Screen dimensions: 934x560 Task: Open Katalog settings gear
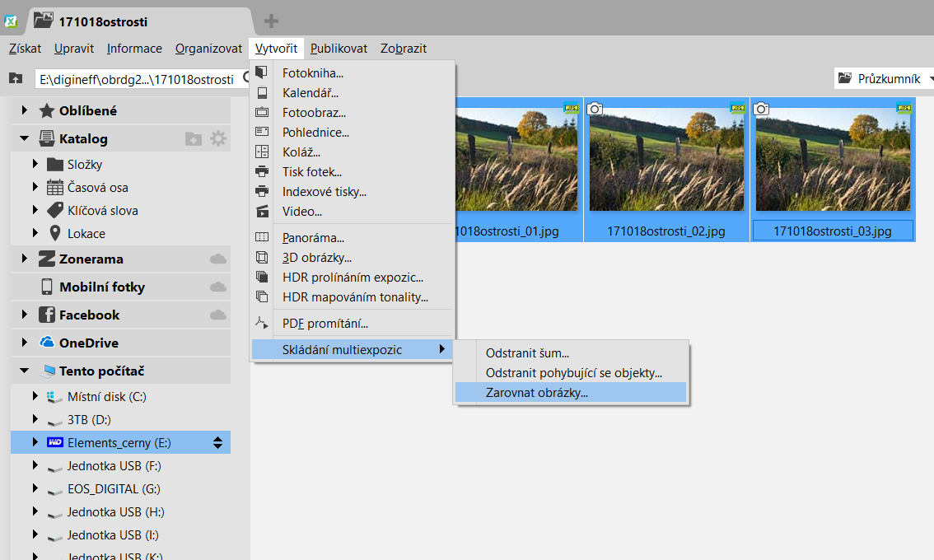218,138
